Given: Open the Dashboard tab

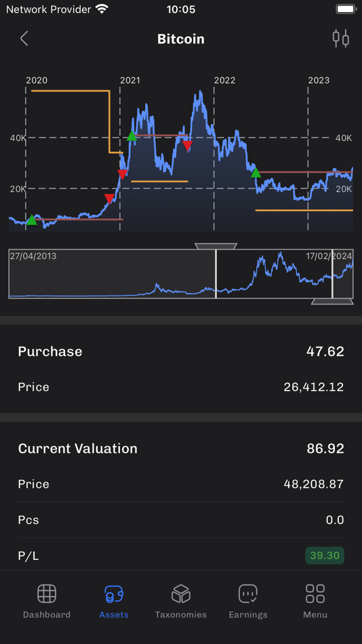Looking at the screenshot, I should coord(46,601).
